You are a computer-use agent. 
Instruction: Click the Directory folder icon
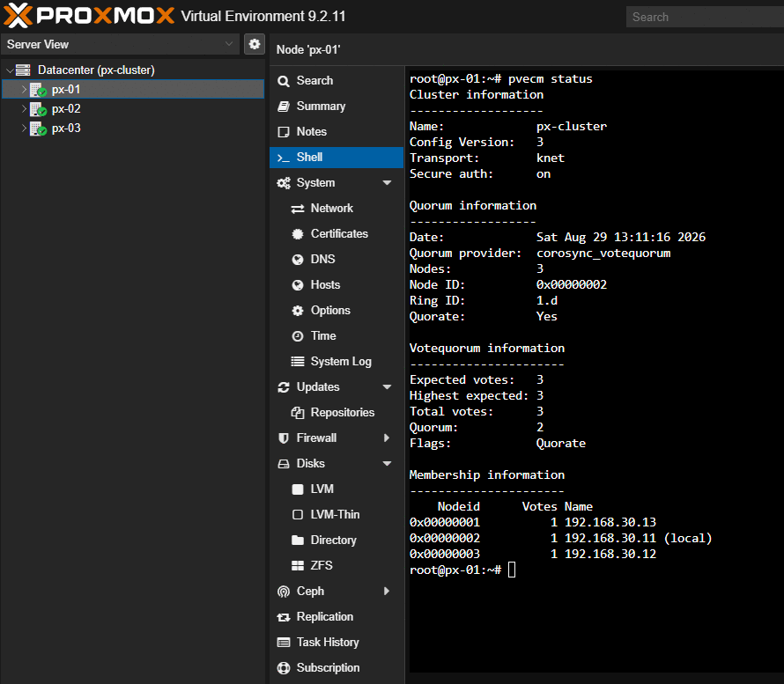point(298,541)
